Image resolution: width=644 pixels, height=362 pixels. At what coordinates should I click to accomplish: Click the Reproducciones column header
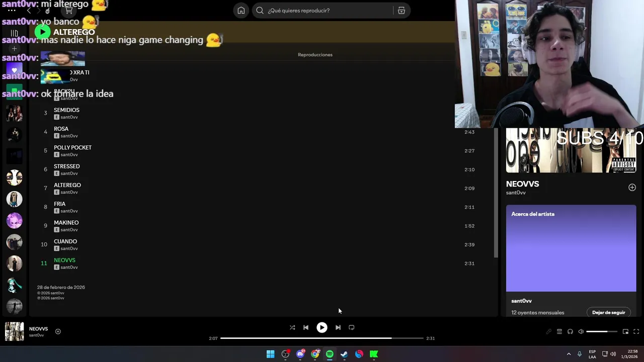pos(315,55)
